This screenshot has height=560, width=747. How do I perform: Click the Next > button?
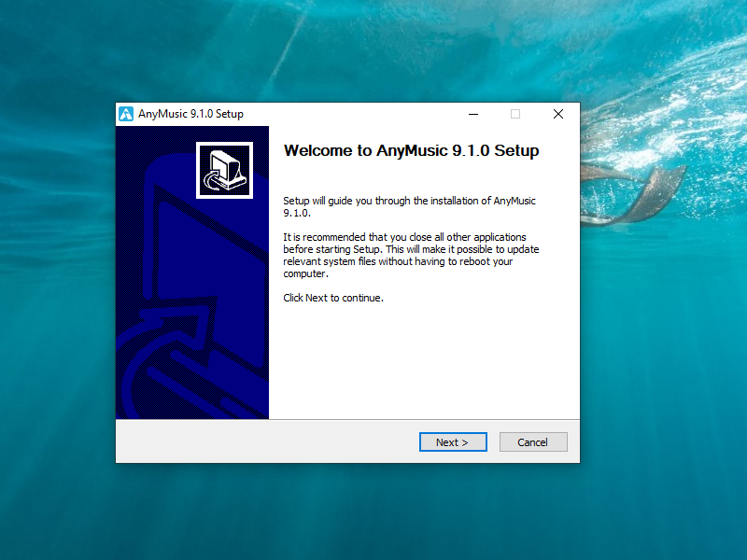pos(453,441)
